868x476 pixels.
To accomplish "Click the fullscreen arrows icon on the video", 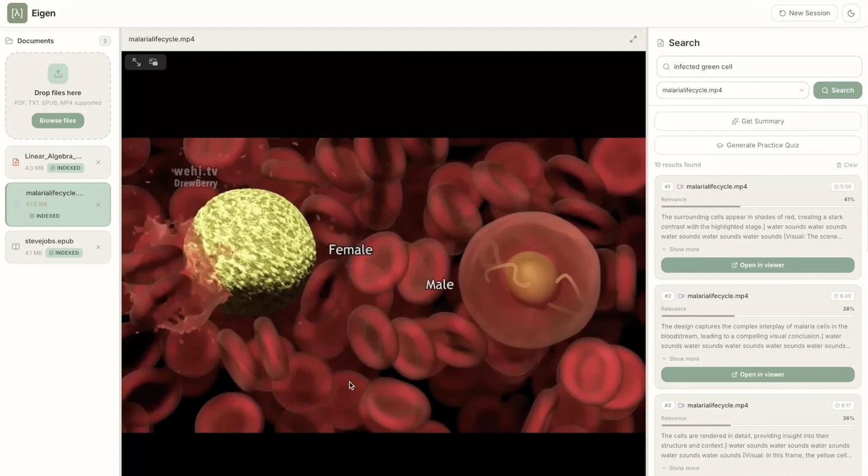I will (x=137, y=62).
